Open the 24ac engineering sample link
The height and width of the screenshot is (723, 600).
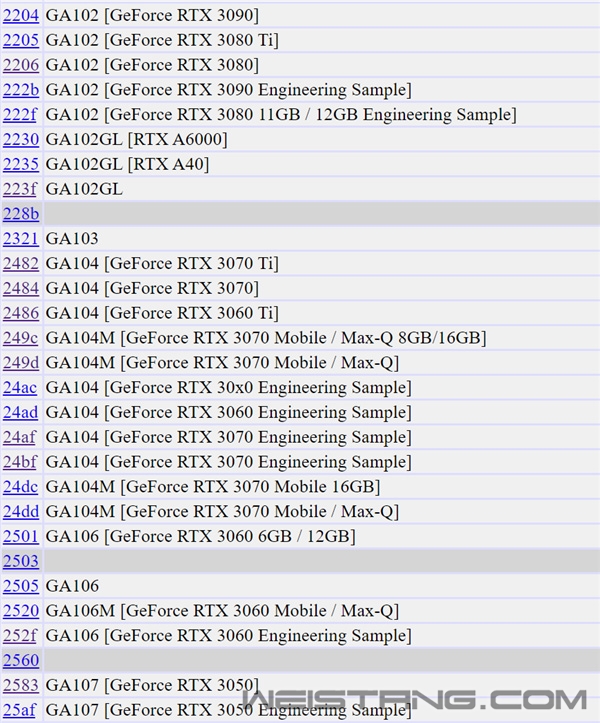[x=20, y=387]
